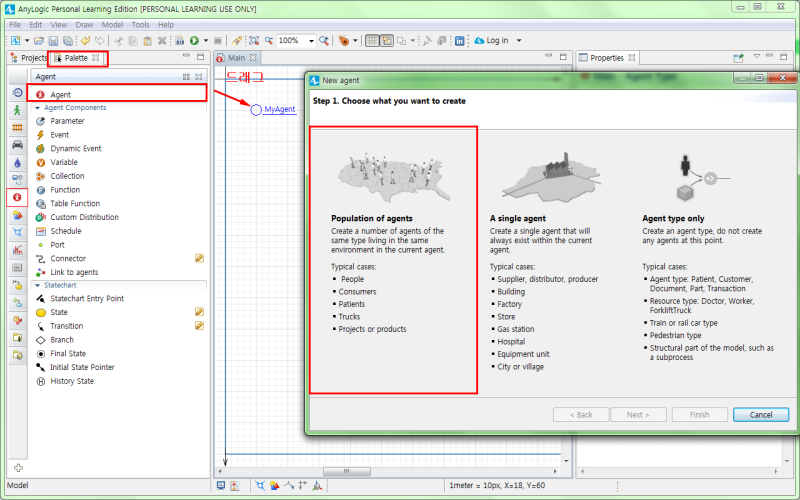800x500 pixels.
Task: Open the Properties view menu triangle
Action: 757,57
